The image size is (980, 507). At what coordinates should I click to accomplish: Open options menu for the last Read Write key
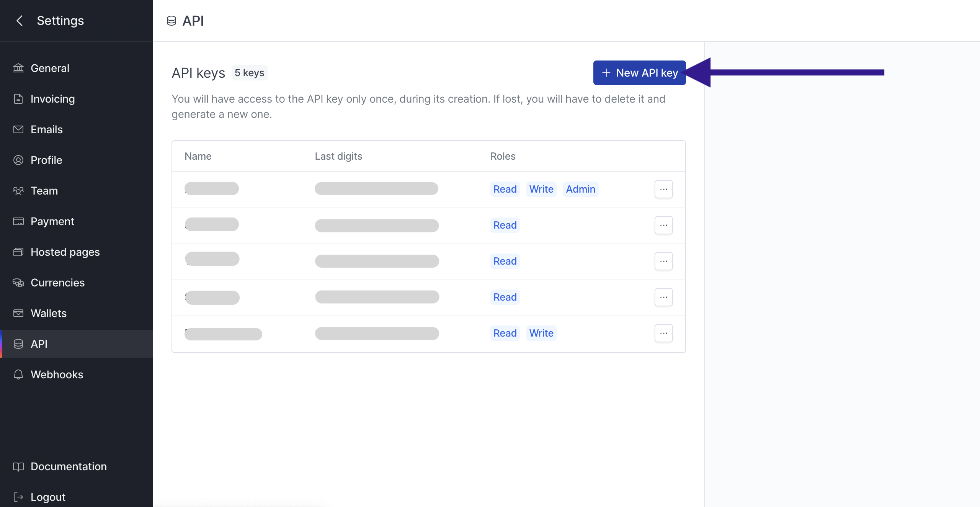tap(663, 333)
